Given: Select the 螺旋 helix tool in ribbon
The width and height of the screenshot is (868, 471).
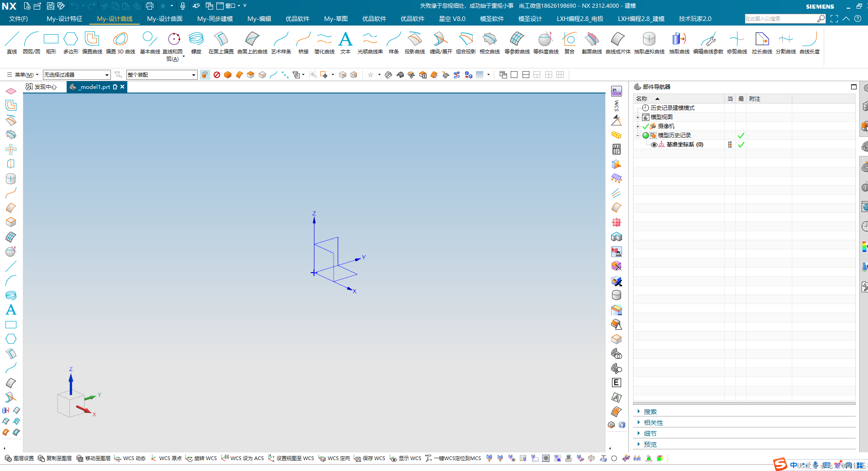Looking at the screenshot, I should click(196, 43).
